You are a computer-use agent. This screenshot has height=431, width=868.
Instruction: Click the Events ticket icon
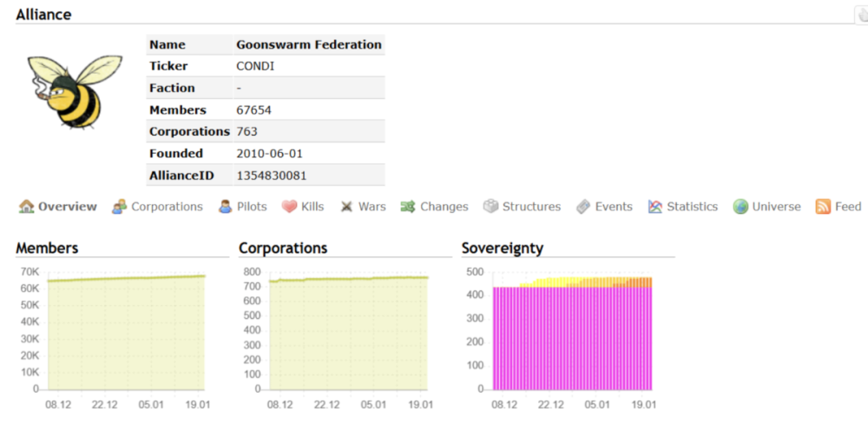coord(583,207)
